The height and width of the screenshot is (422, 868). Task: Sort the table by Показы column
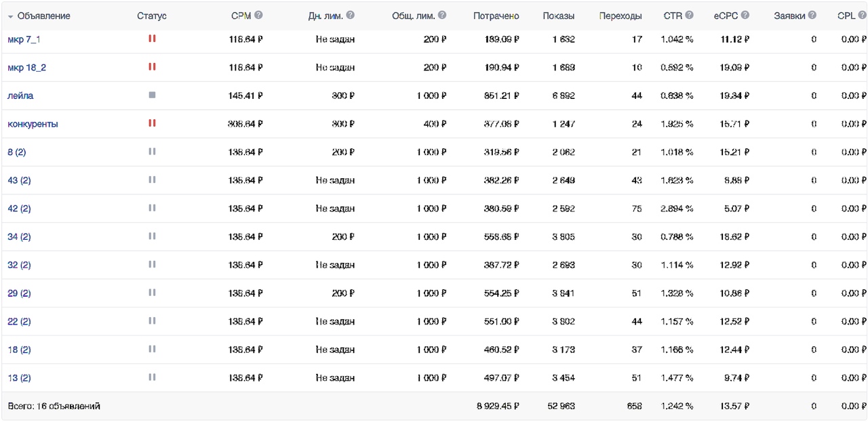click(559, 16)
